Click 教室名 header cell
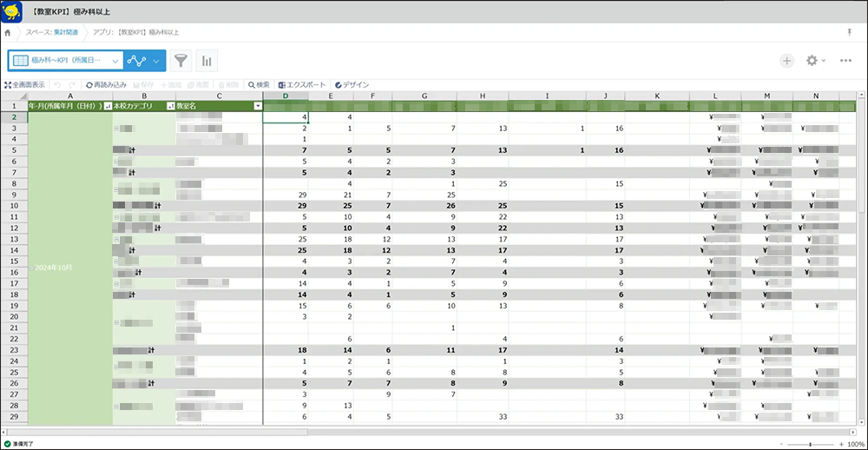This screenshot has height=450, width=868. (220, 106)
